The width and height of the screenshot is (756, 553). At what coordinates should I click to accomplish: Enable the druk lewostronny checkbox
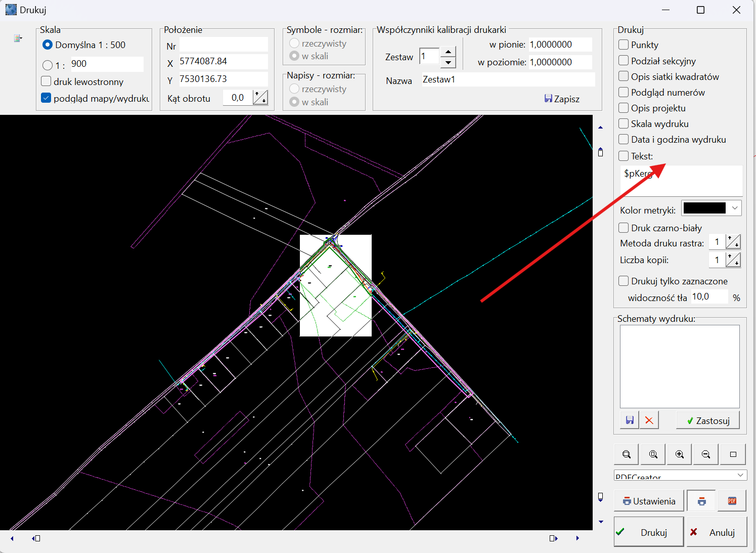tap(46, 81)
